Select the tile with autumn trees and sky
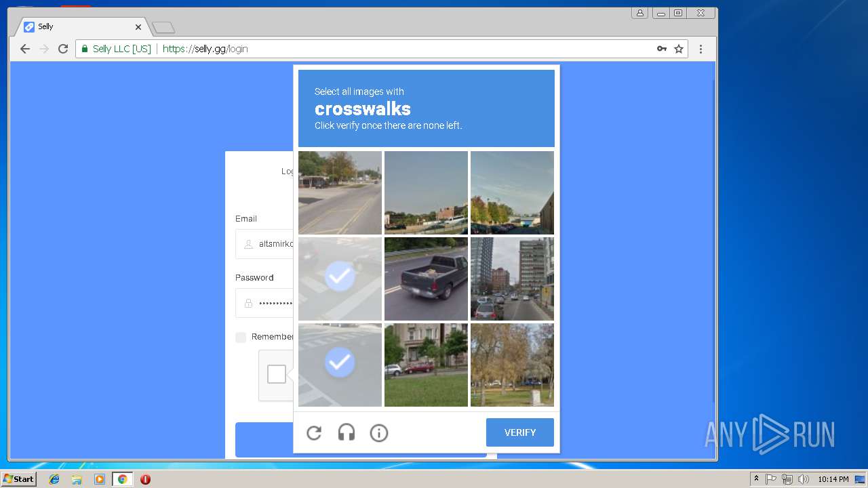 (x=512, y=192)
